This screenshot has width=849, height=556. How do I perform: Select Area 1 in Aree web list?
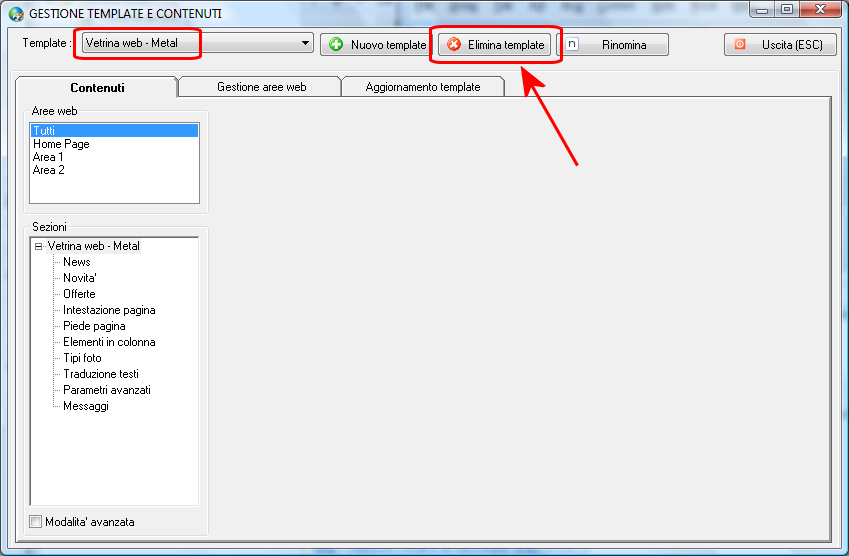(114, 157)
